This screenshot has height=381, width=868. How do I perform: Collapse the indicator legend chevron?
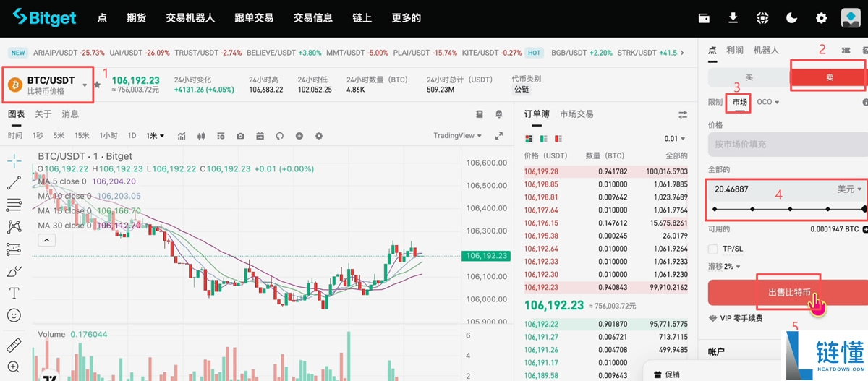coord(45,240)
